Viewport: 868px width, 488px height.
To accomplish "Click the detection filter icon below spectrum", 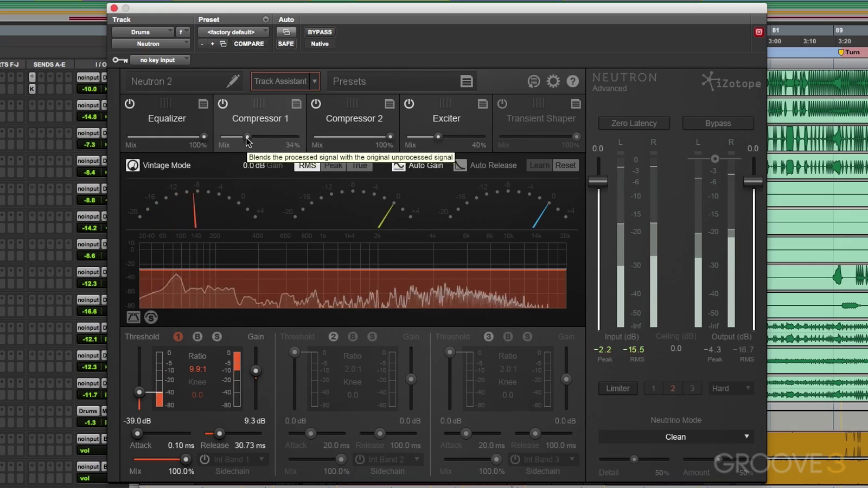I will (x=133, y=318).
